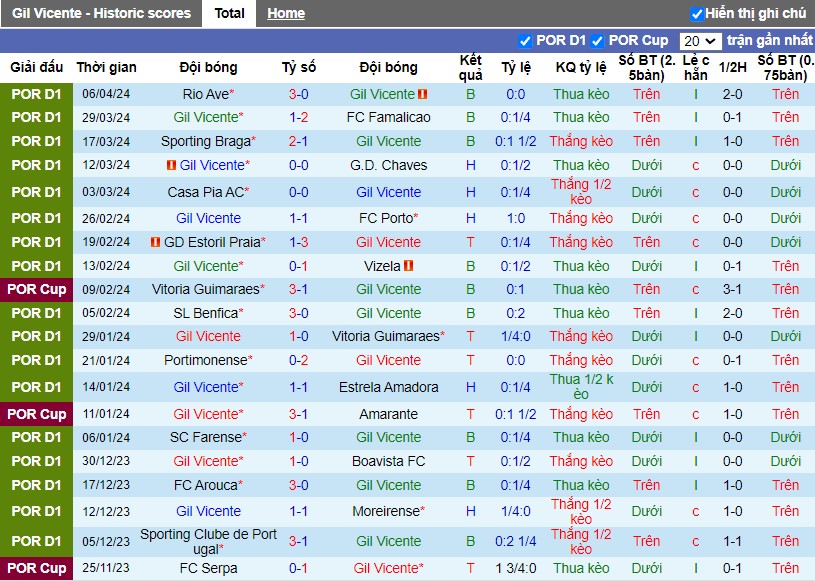Select SC Farense team name
This screenshot has height=581, width=815.
coord(206,438)
